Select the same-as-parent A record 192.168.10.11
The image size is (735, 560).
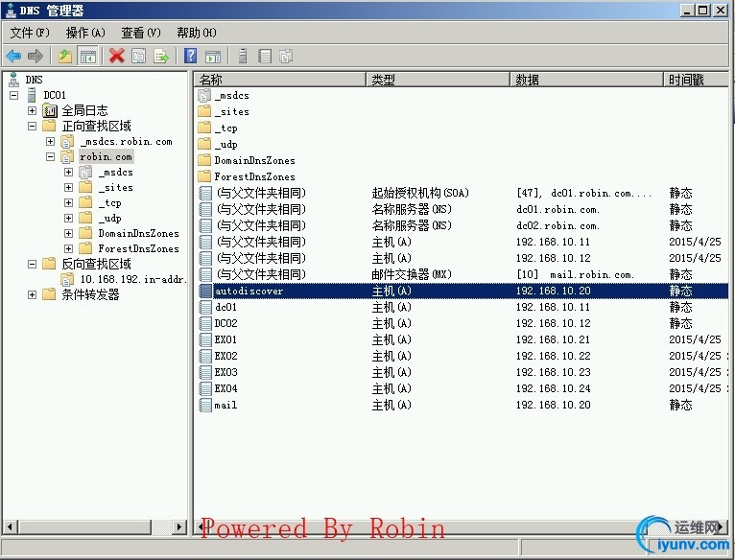(462, 243)
